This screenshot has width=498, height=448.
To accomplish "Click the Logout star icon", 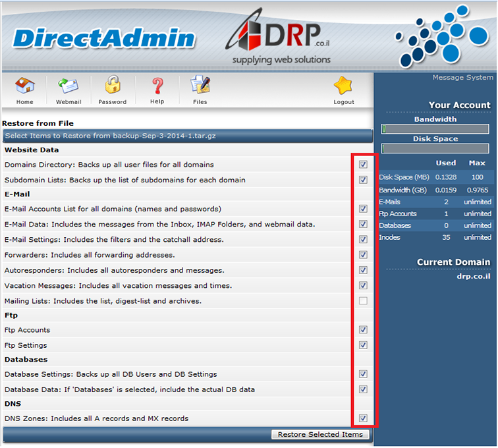I will [343, 86].
